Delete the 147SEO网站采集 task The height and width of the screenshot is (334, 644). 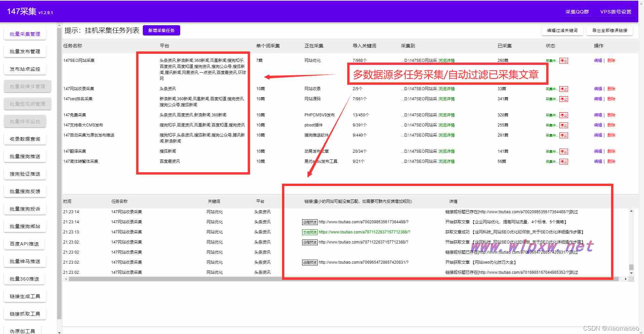[x=611, y=61]
